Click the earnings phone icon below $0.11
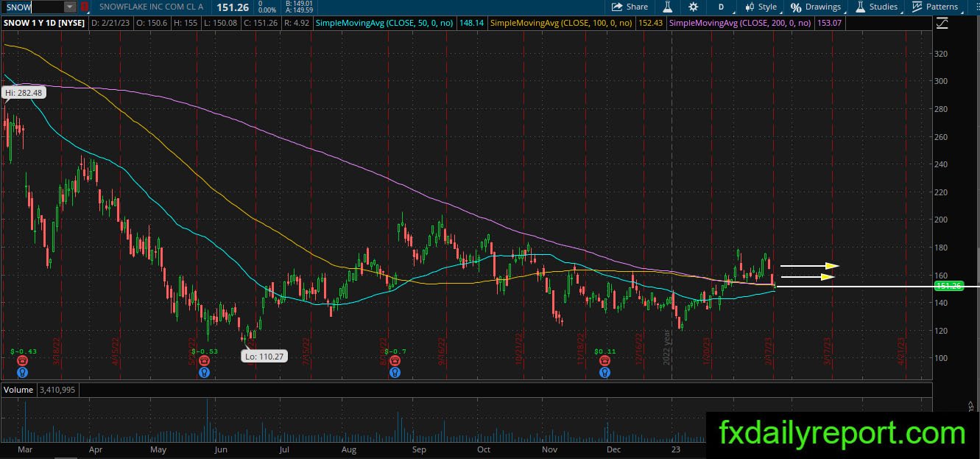Viewport: 980px width, 459px height. point(604,361)
